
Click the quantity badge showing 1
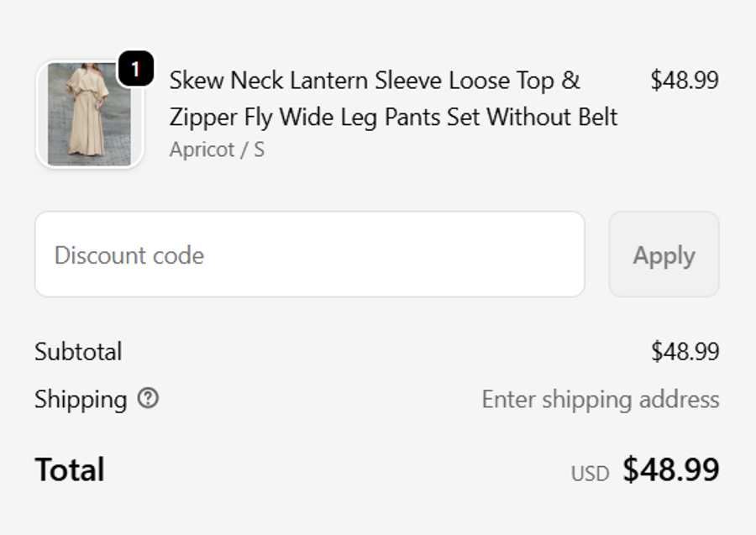[135, 70]
